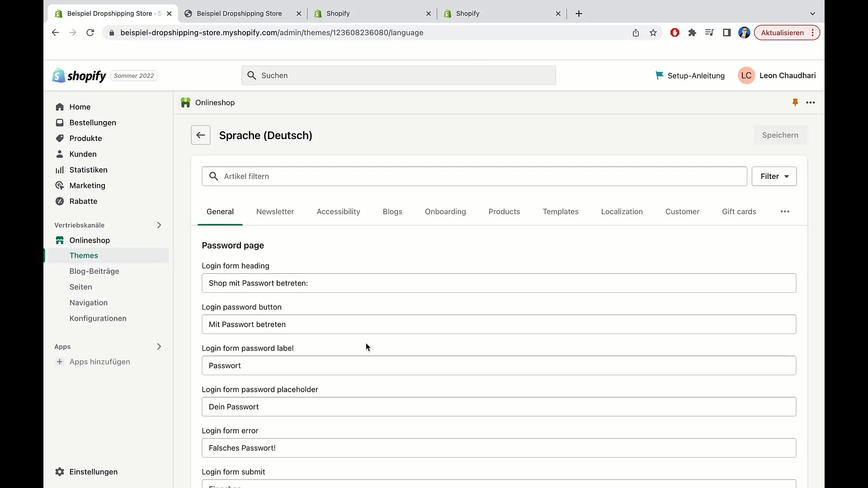Edit Login password button field

click(499, 324)
